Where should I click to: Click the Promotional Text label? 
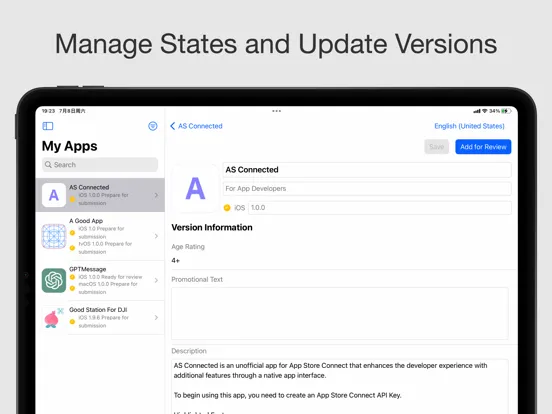[197, 279]
